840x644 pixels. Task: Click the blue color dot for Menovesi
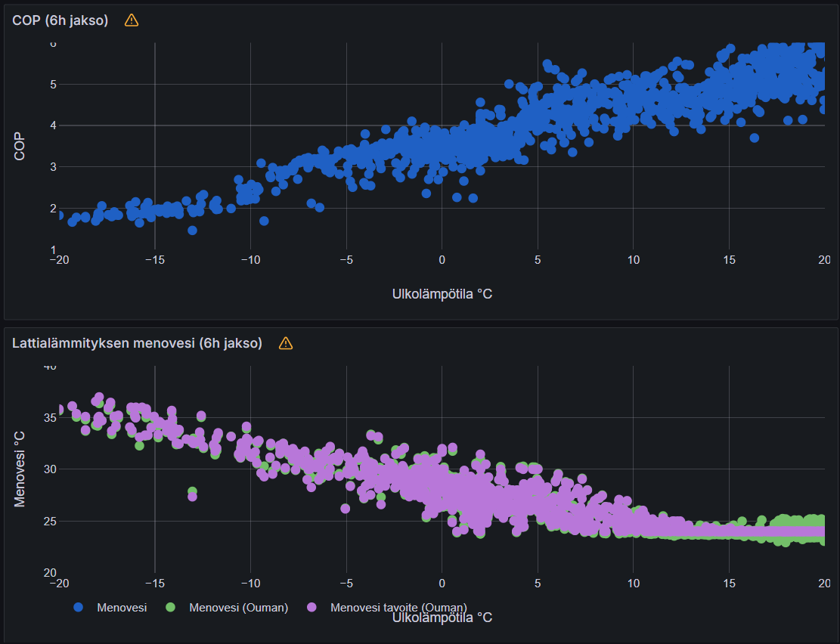point(79,608)
